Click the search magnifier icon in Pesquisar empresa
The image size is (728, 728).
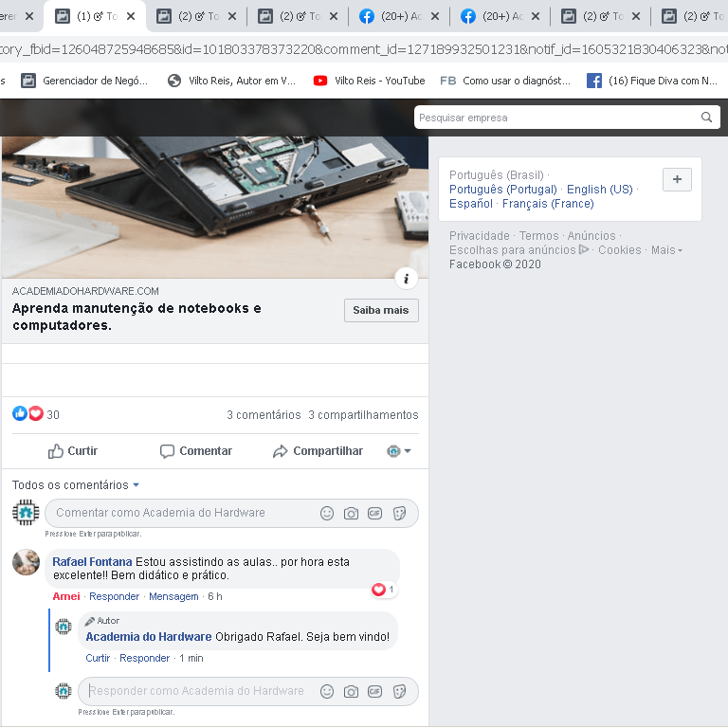point(706,117)
